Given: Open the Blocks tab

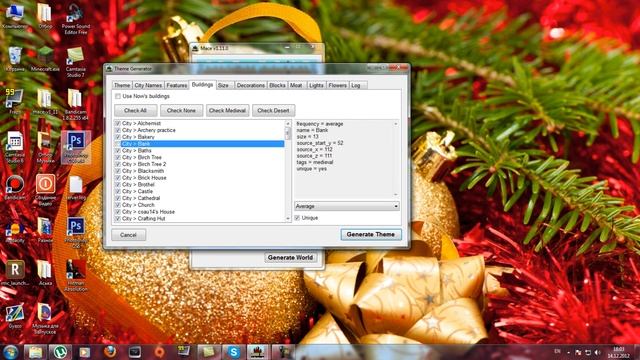Looking at the screenshot, I should [x=277, y=85].
